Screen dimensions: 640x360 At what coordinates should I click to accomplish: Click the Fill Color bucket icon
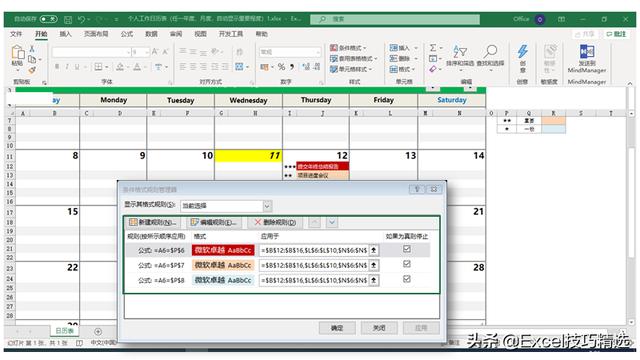pos(120,67)
